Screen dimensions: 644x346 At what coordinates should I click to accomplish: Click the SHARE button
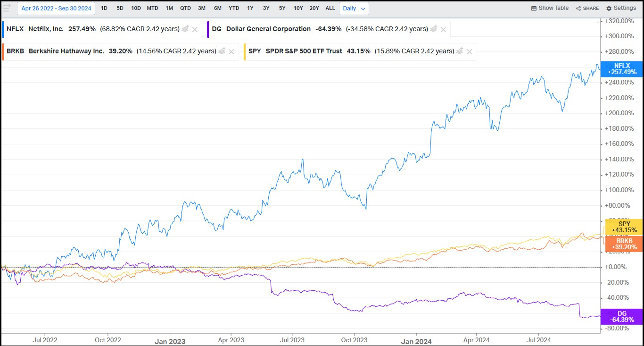coord(587,8)
